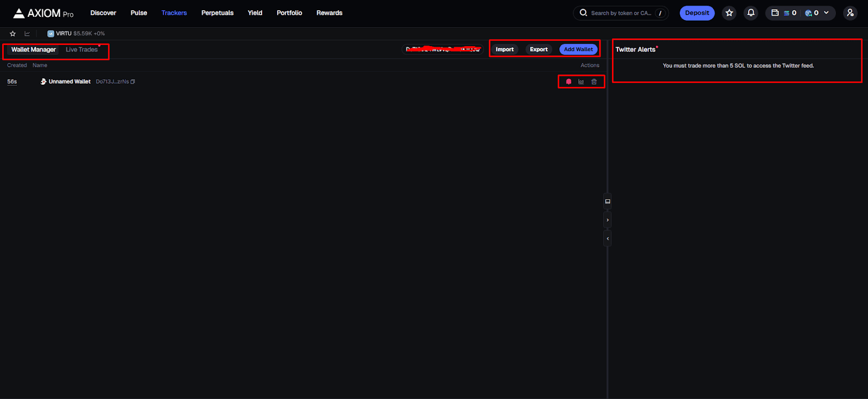Delete the Unnamed Wallet with trash icon
This screenshot has height=399, width=868.
[x=594, y=81]
